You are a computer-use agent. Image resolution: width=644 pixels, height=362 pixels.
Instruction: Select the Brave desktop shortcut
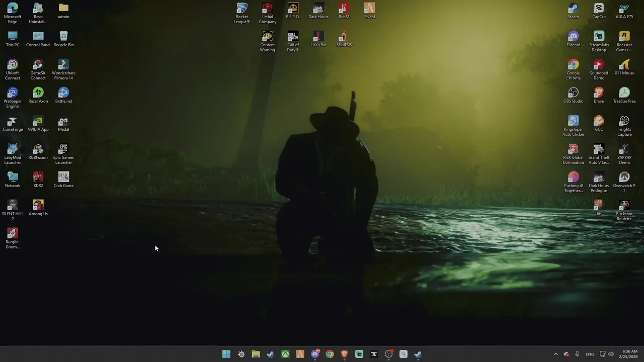point(599,95)
